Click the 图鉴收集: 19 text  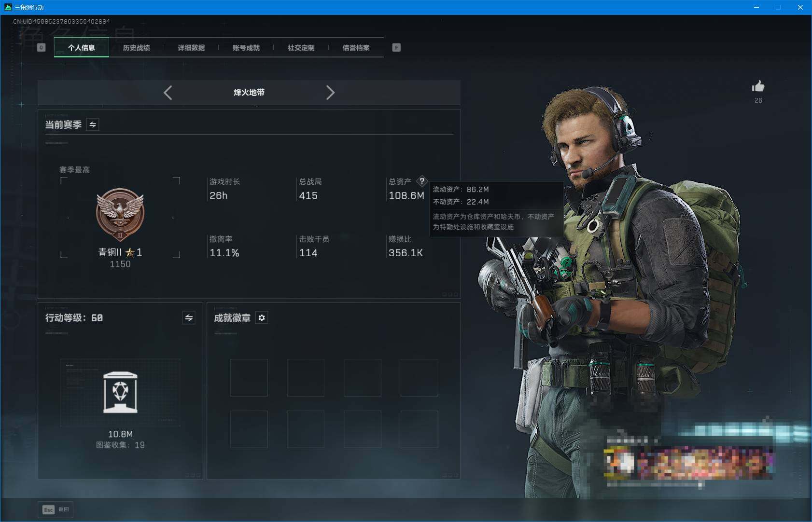(120, 445)
